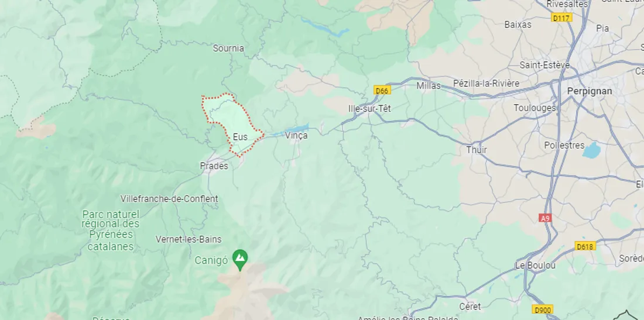Click the blue lake near Pollestres
The width and height of the screenshot is (644, 320).
tap(591, 150)
